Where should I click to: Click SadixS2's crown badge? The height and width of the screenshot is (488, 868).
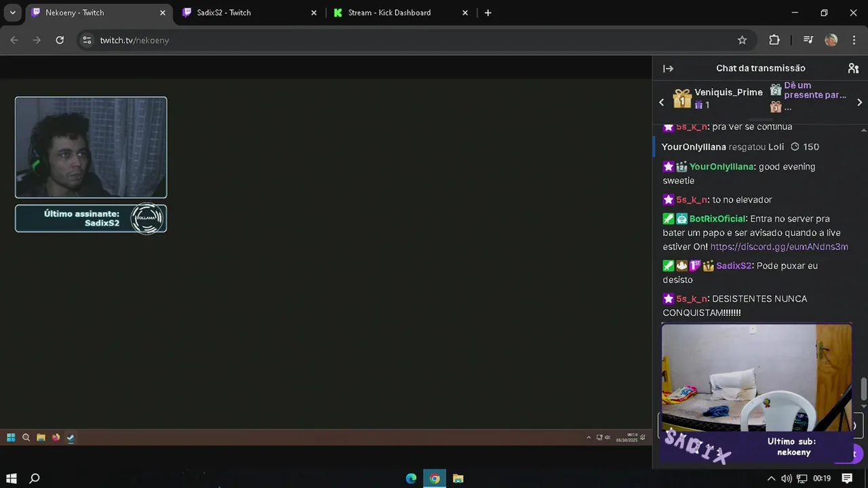(708, 266)
